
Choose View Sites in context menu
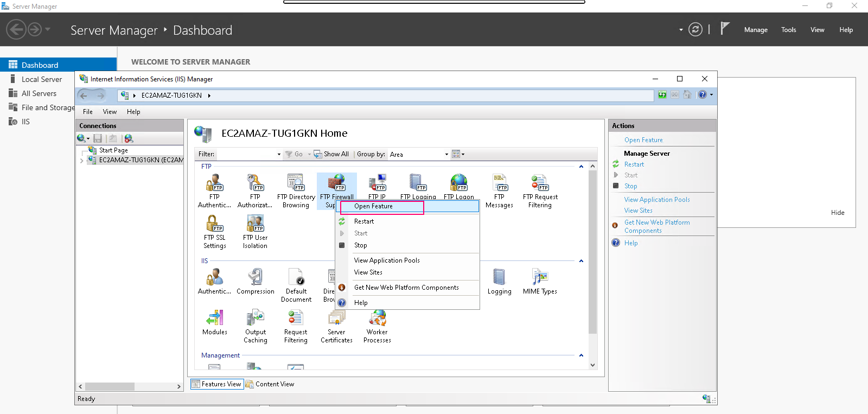407,272
